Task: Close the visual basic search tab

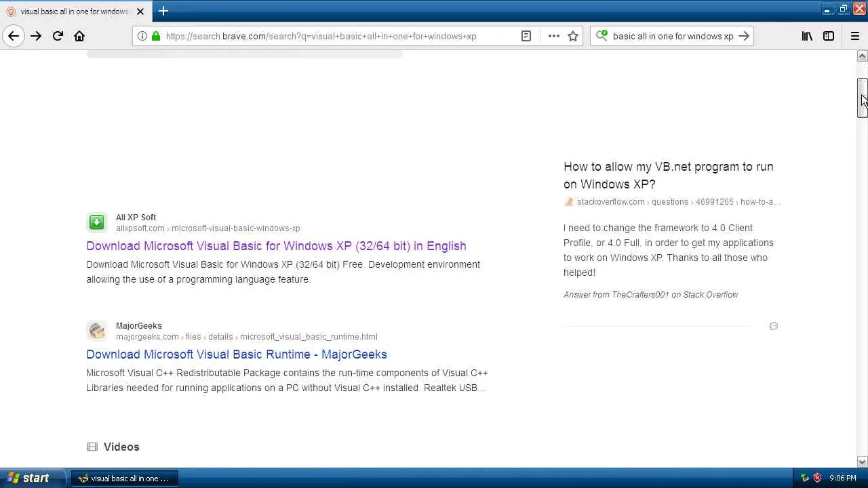Action: coord(140,12)
